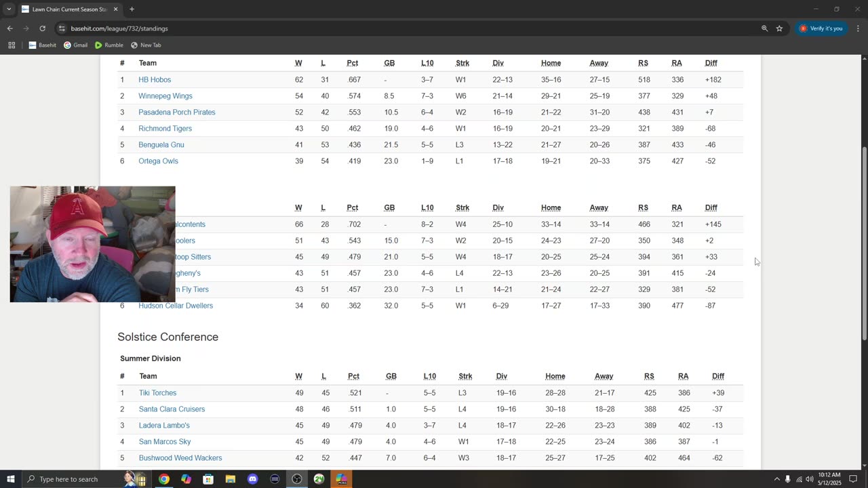Open Hudson Cellar Dwellers team link
This screenshot has width=868, height=488.
point(176,306)
